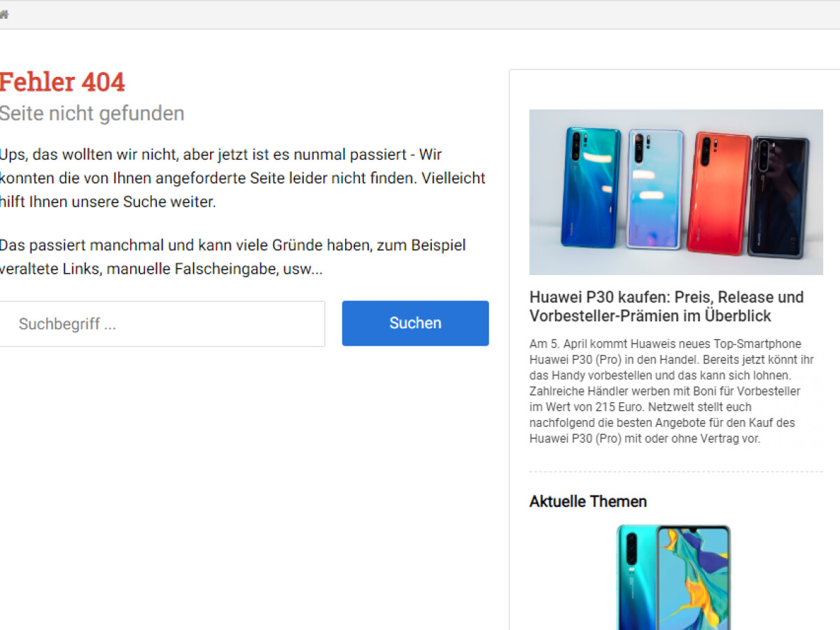This screenshot has height=630, width=840.
Task: Click the blue Suchen button
Action: tap(415, 323)
